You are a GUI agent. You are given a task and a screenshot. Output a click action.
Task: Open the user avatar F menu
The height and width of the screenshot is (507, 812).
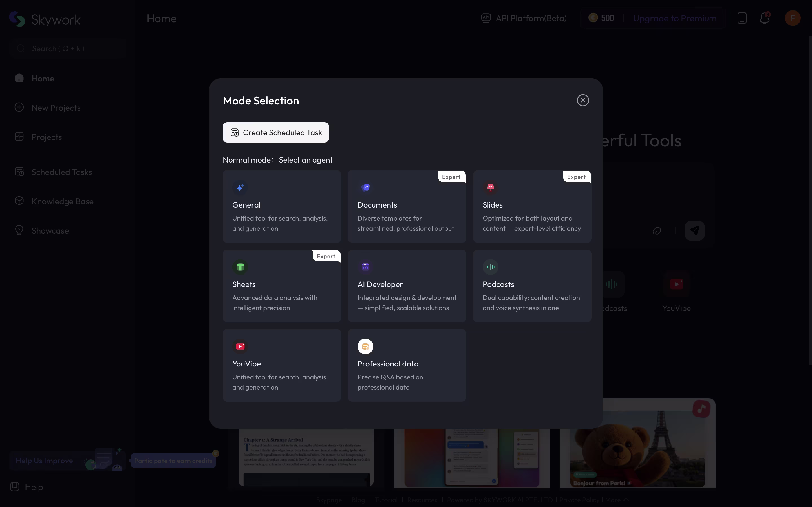click(x=793, y=18)
